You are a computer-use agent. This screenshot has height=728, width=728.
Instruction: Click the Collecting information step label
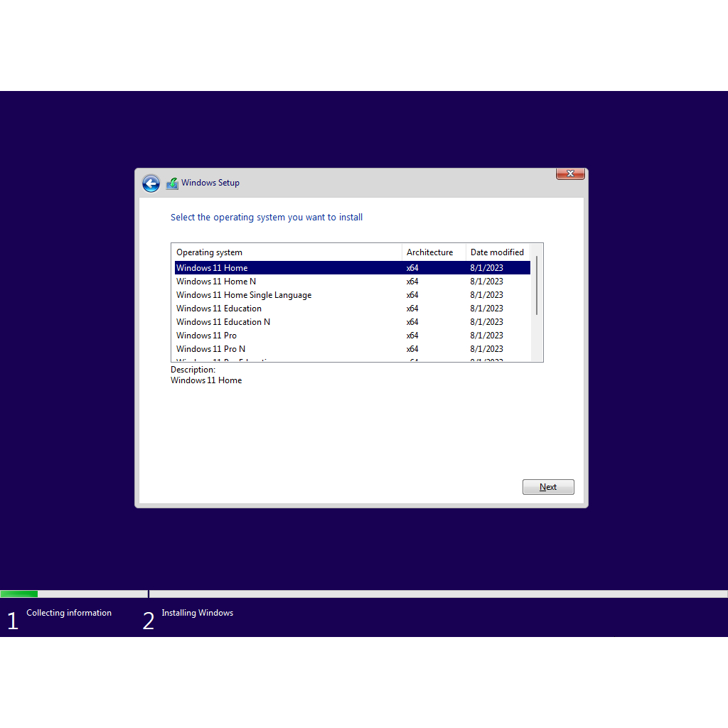(69, 613)
